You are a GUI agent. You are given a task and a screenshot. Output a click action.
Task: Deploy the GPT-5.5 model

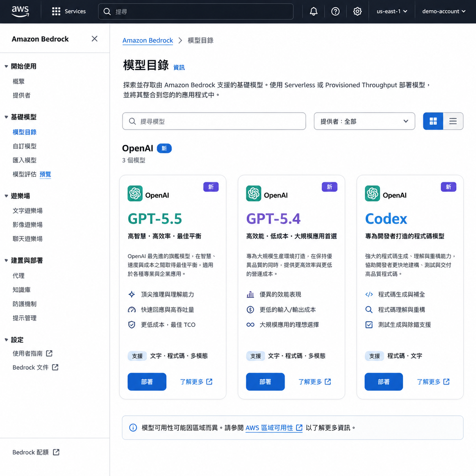[x=147, y=381]
